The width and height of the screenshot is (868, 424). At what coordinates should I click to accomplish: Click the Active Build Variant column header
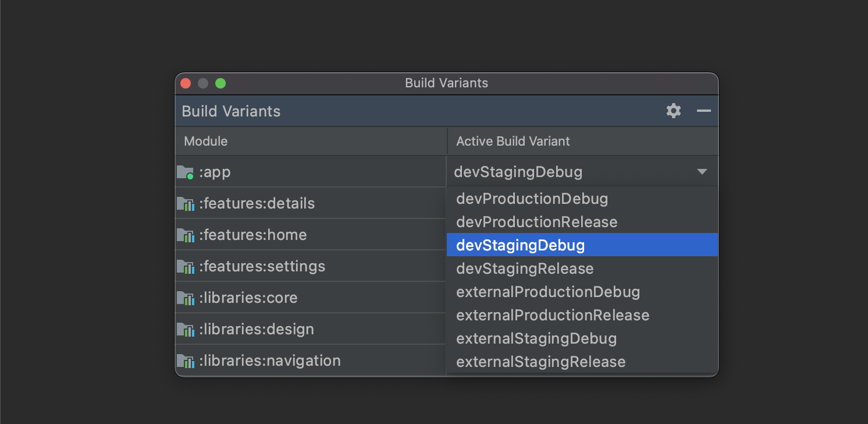coord(513,141)
